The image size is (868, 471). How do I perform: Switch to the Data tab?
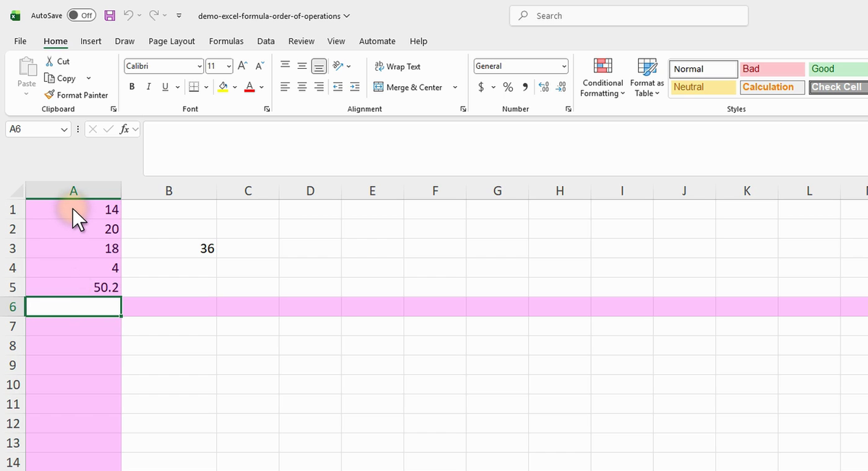tap(265, 41)
